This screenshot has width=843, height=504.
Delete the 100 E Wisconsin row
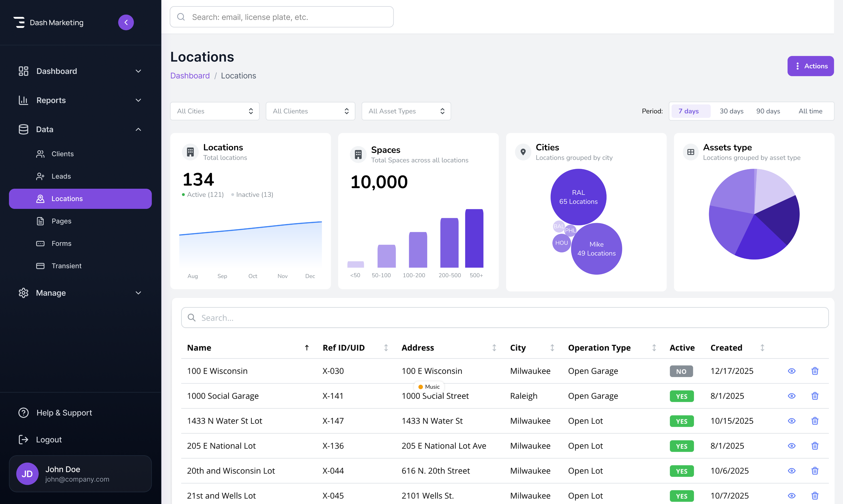(814, 371)
